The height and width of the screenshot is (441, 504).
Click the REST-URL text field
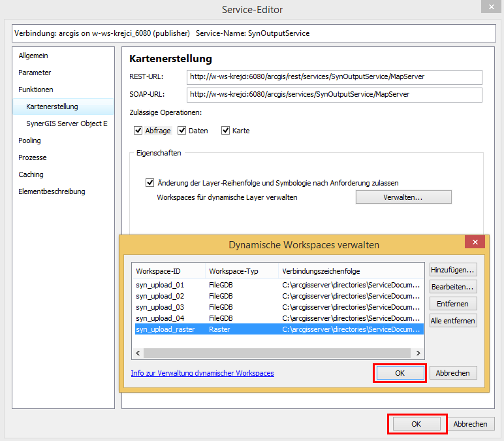coord(334,77)
